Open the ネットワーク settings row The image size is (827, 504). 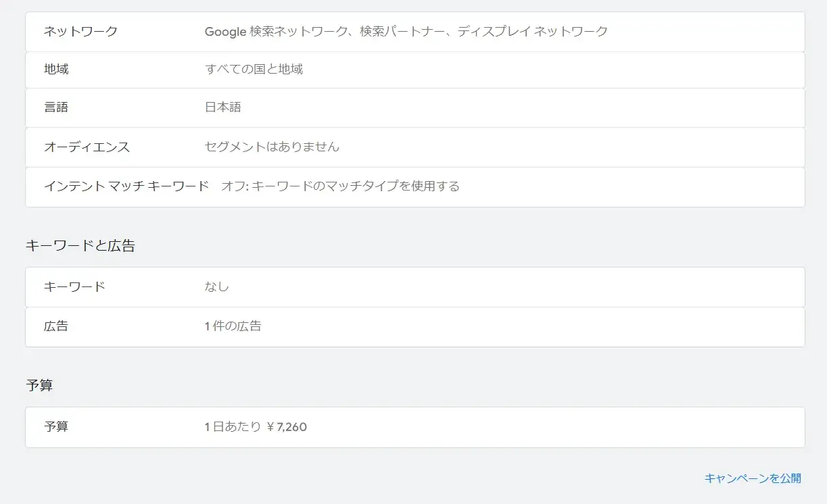click(x=415, y=32)
